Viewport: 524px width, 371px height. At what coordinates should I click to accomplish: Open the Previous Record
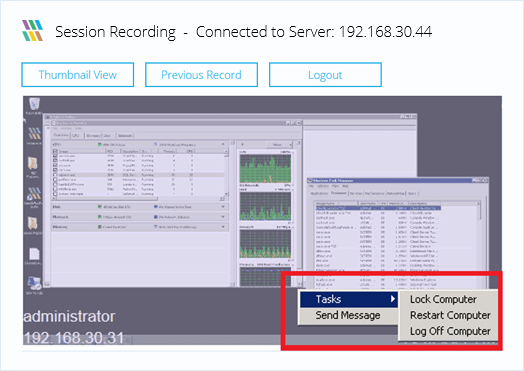pos(201,75)
